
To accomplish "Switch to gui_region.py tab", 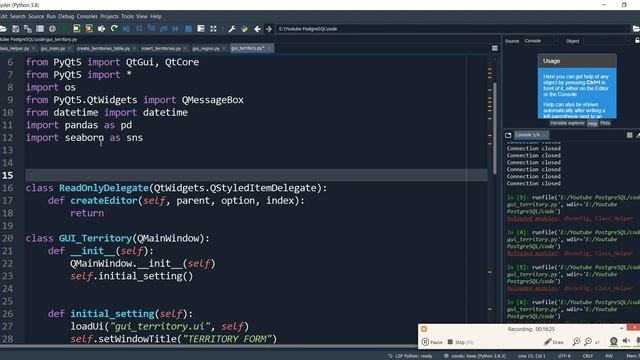I will coord(206,49).
